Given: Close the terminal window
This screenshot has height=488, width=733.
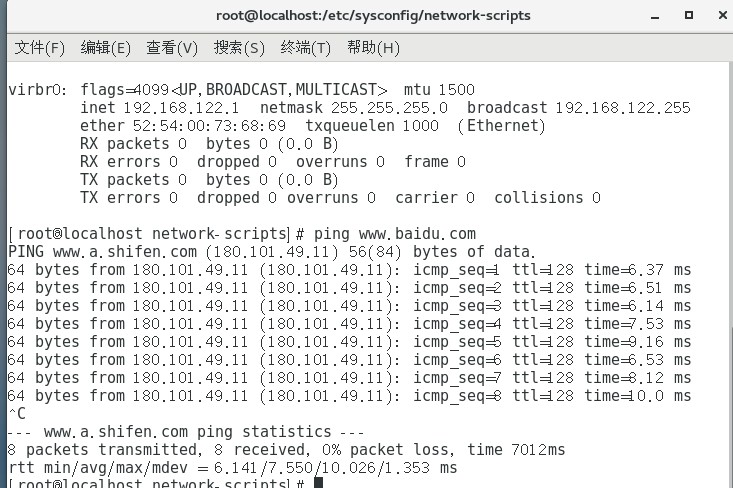Looking at the screenshot, I should (x=722, y=15).
